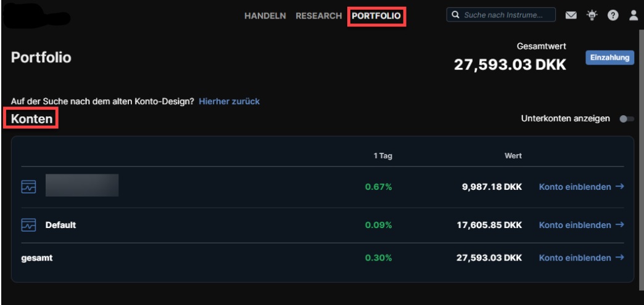Click the arrow icon in the gesamt row

tap(620, 258)
